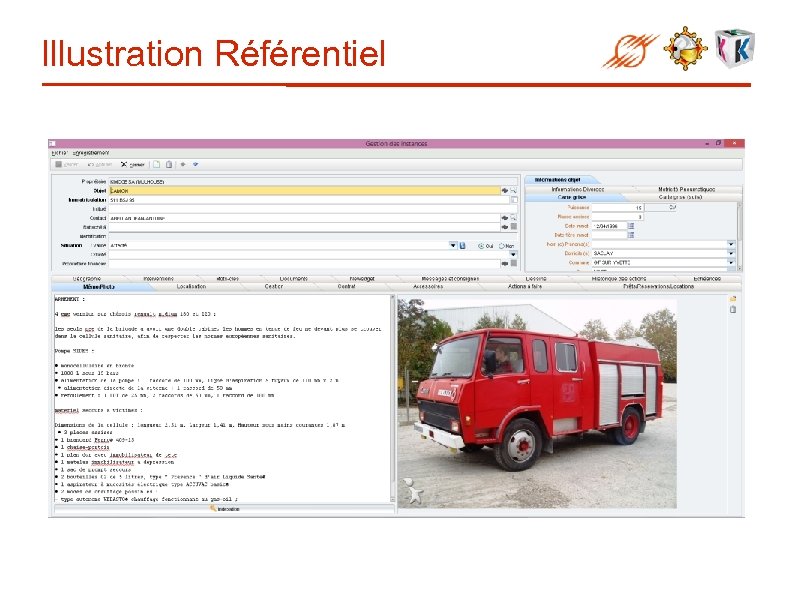The height and width of the screenshot is (595, 794).
Task: Switch to the Messages et consignes tab
Action: (450, 279)
